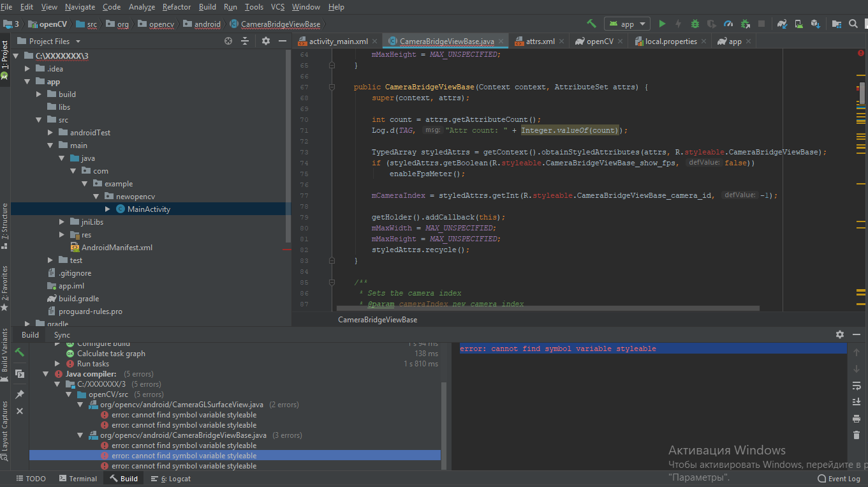
Task: Click the editor vertical scrollbar thumb
Action: (862, 93)
